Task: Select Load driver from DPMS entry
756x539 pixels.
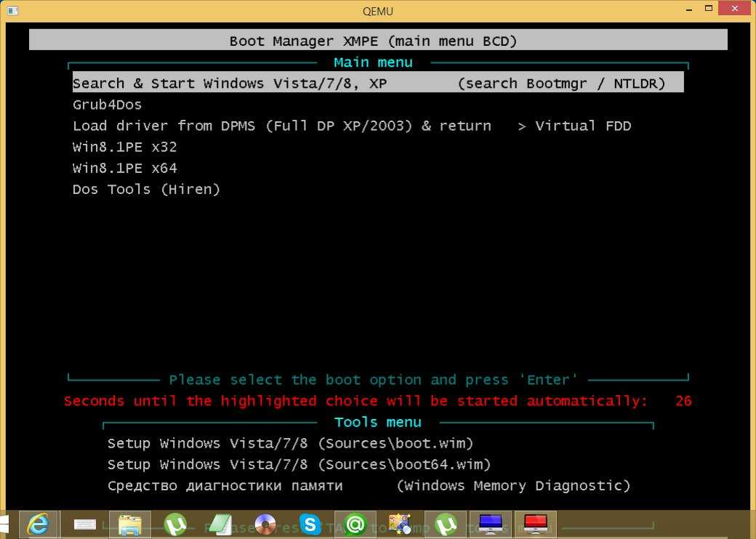Action: coord(352,126)
